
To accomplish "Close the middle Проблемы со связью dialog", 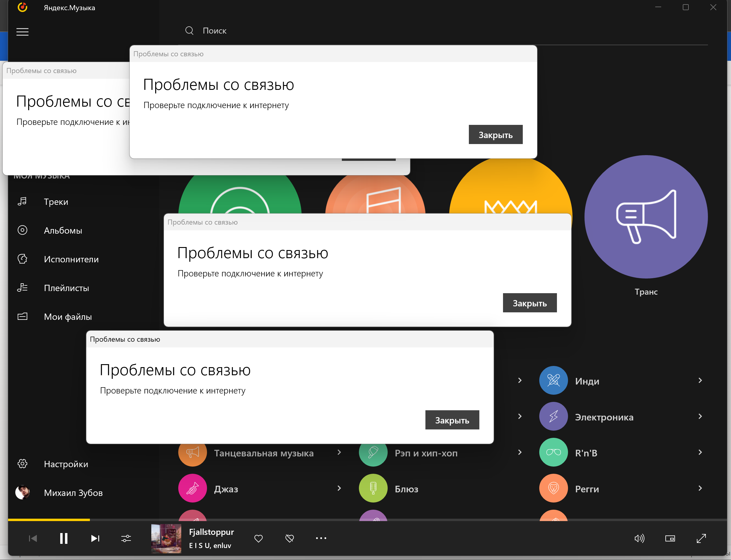I will 530,303.
